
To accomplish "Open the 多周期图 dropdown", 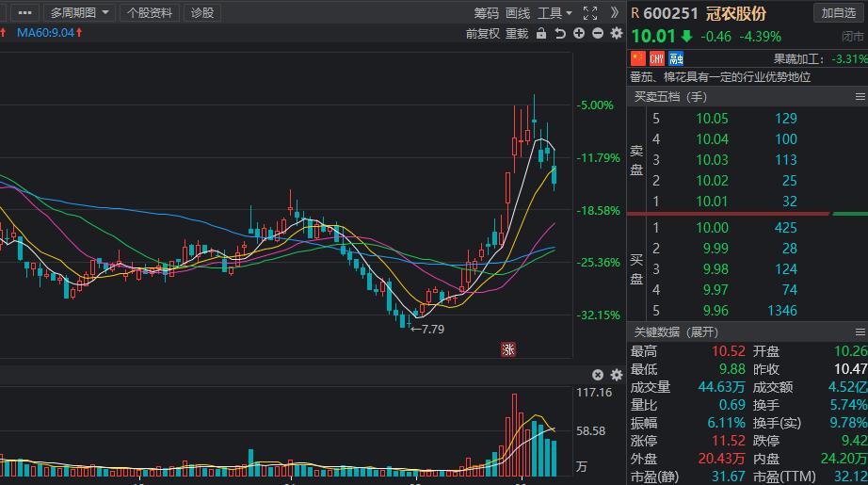I will (x=79, y=13).
